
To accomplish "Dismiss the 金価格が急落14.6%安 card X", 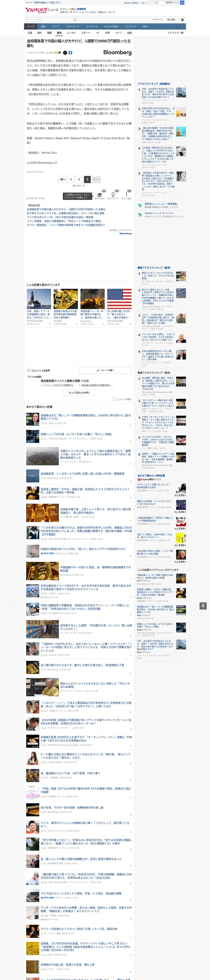I will [77, 324].
